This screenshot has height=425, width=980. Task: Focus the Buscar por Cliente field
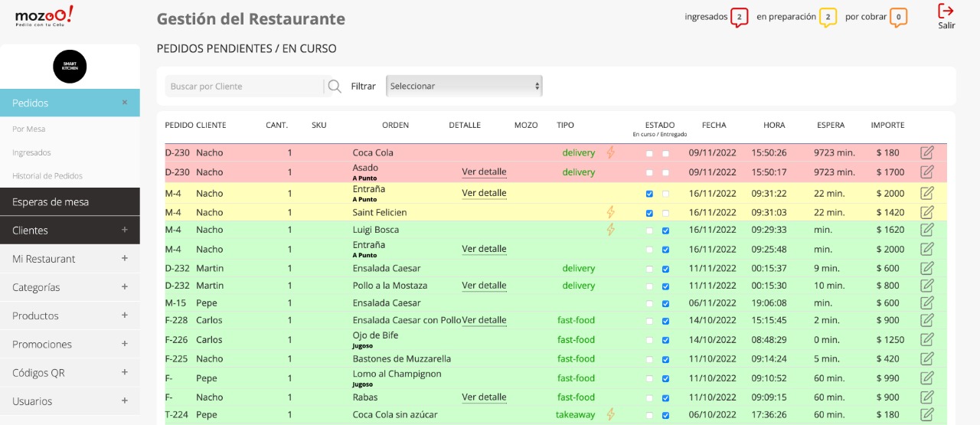(244, 87)
